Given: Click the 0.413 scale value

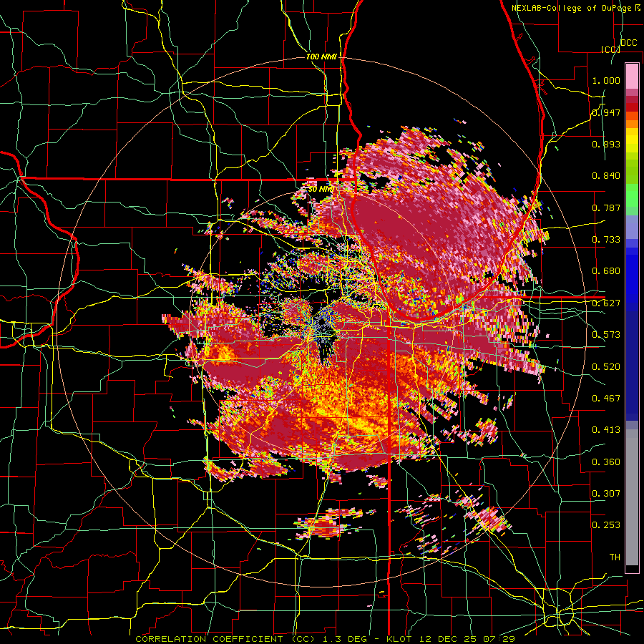Looking at the screenshot, I should click(606, 430).
